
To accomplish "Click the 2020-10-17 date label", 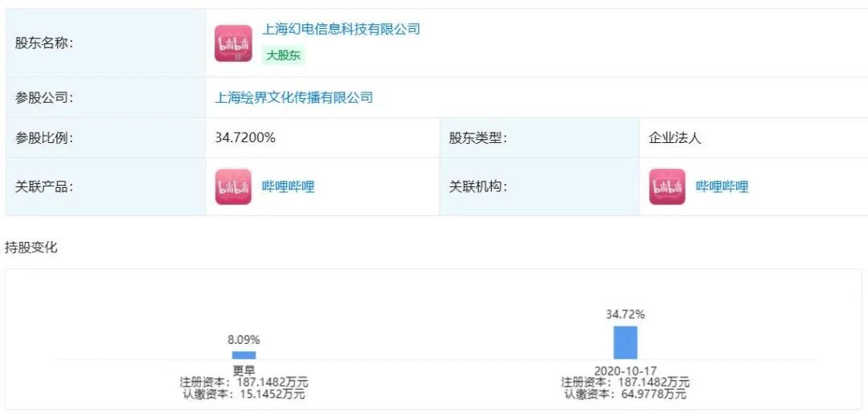I will (x=625, y=370).
